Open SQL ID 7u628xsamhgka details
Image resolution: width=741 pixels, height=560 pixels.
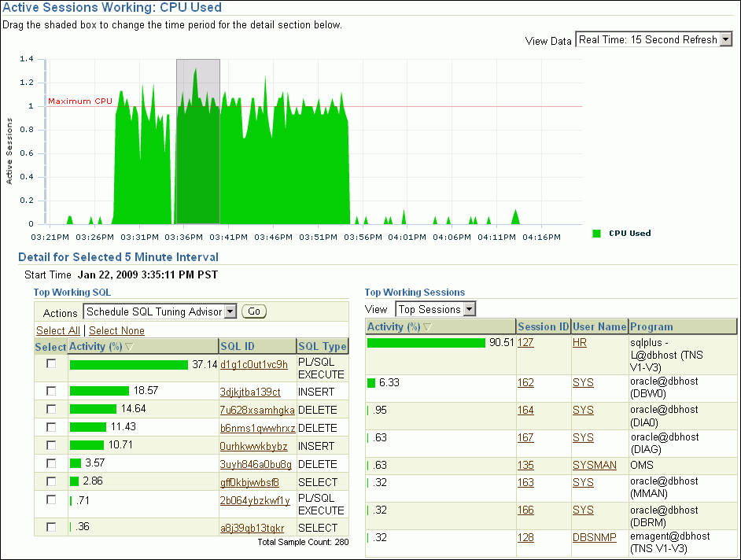click(257, 410)
